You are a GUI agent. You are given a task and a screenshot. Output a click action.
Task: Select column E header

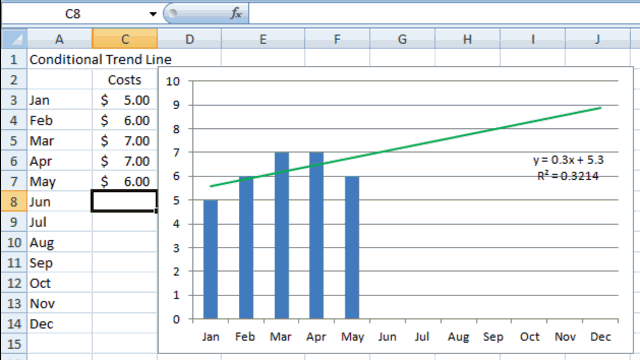(x=263, y=39)
